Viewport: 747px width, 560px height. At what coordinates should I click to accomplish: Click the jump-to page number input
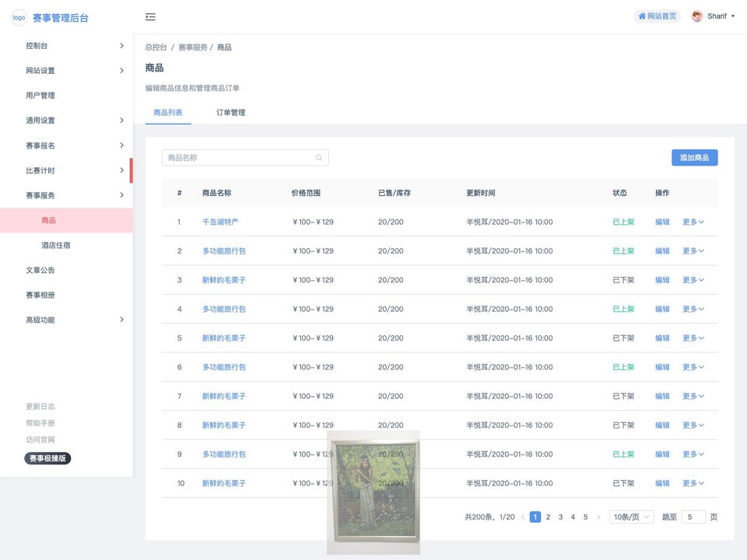(693, 517)
